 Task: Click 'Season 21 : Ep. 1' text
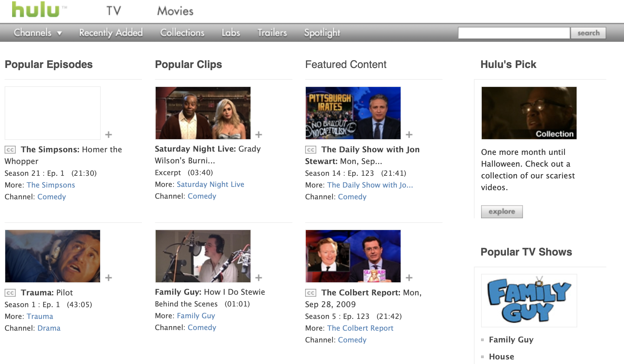(x=34, y=173)
